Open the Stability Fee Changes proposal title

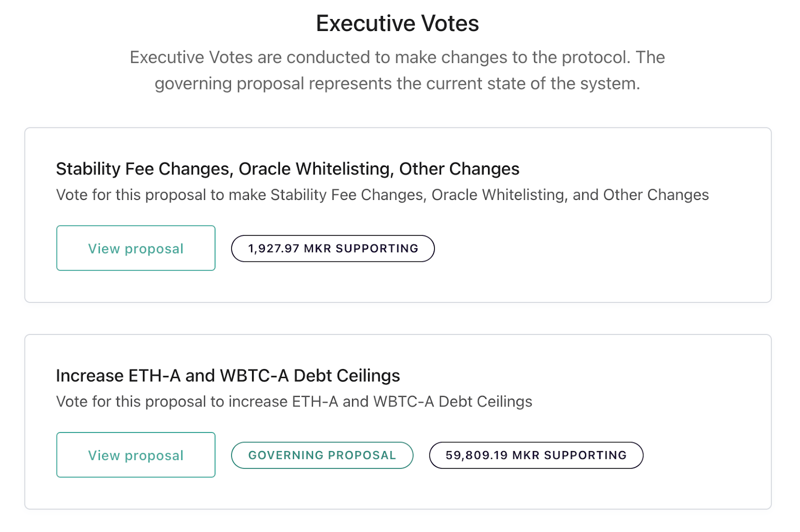click(287, 169)
